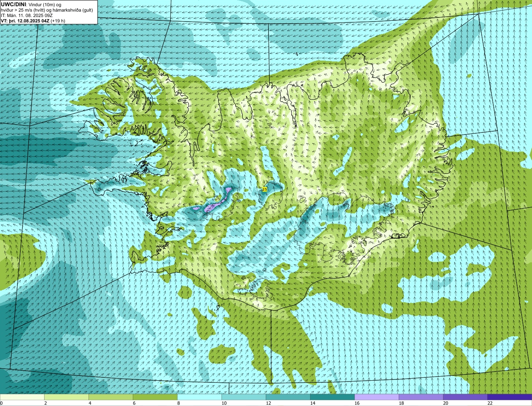The image size is (532, 406).
Task: Click legend scale label "12"
Action: (268, 403)
